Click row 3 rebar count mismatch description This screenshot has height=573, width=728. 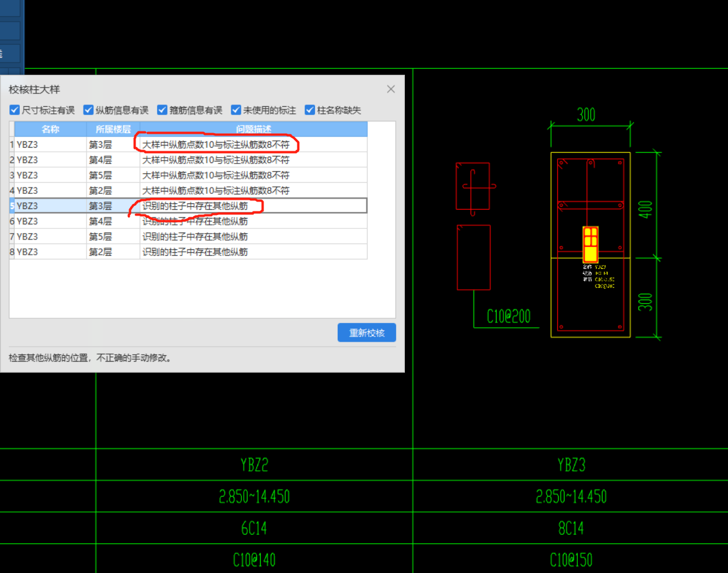(254, 175)
